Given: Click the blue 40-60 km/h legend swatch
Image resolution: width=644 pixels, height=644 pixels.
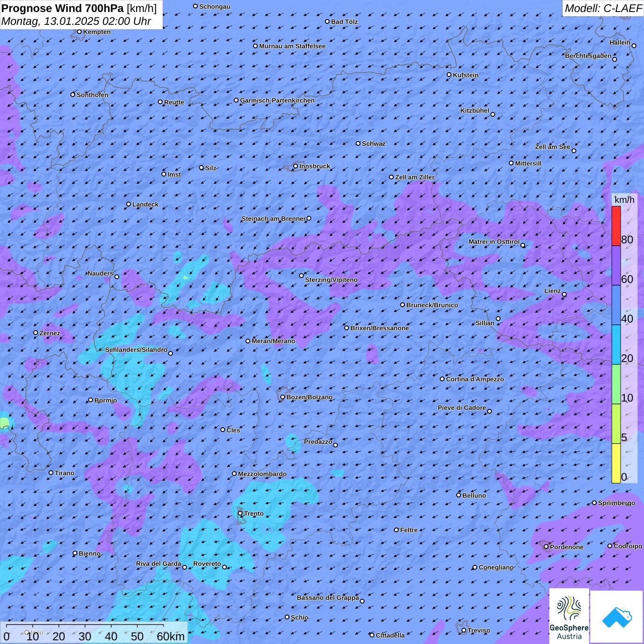Looking at the screenshot, I should coord(616,305).
